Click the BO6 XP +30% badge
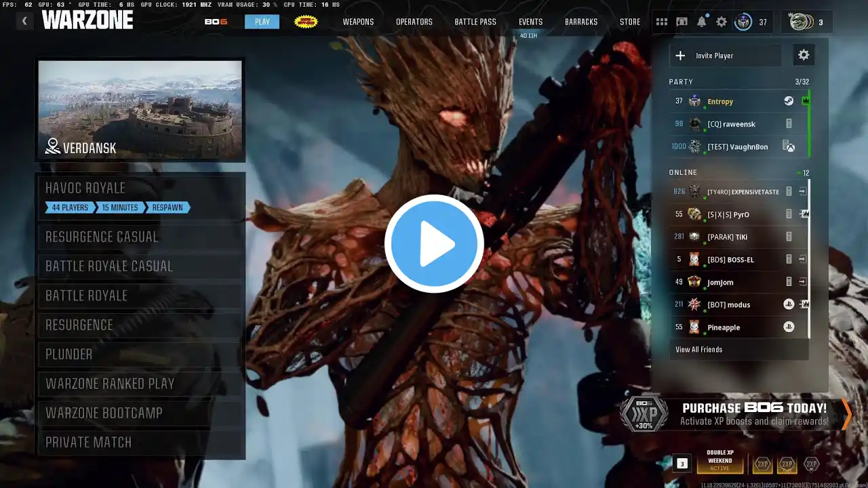868x488 pixels. (x=644, y=414)
